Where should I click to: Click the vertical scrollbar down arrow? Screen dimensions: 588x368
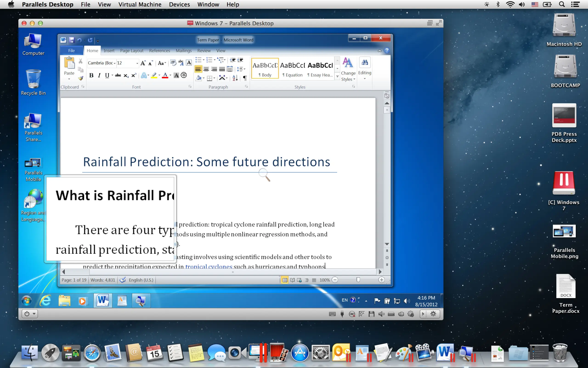[x=387, y=244]
